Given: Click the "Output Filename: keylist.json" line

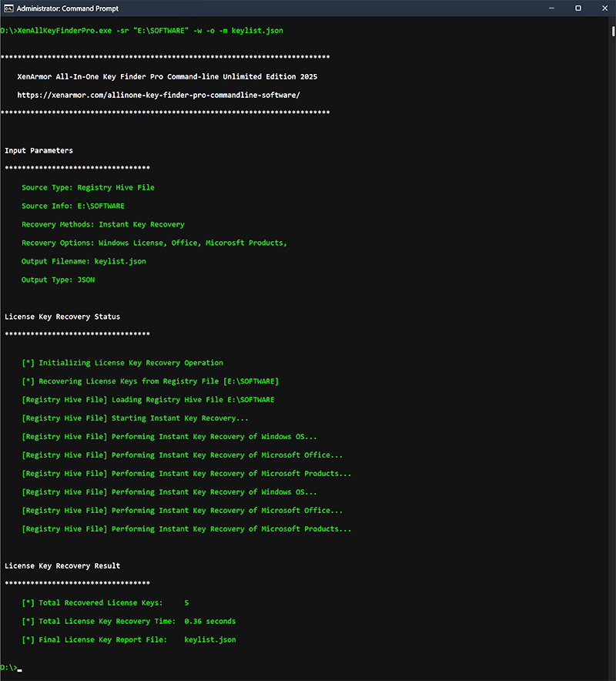Looking at the screenshot, I should coord(83,261).
